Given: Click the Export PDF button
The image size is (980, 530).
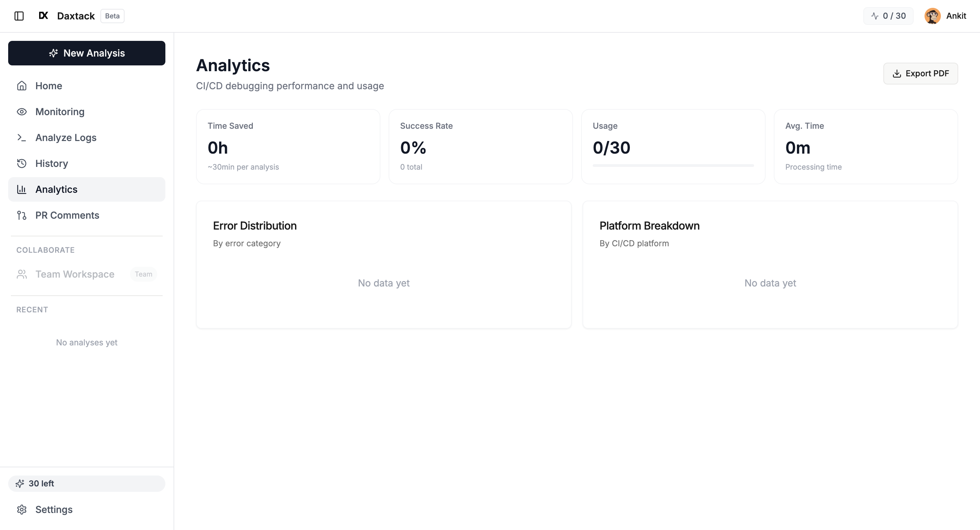Looking at the screenshot, I should coord(921,73).
